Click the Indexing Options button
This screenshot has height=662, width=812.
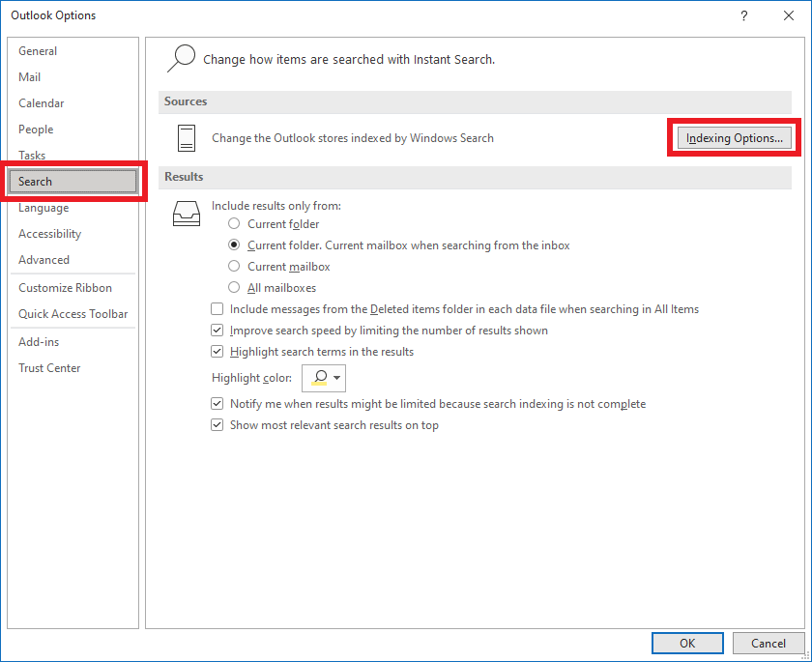(x=735, y=138)
